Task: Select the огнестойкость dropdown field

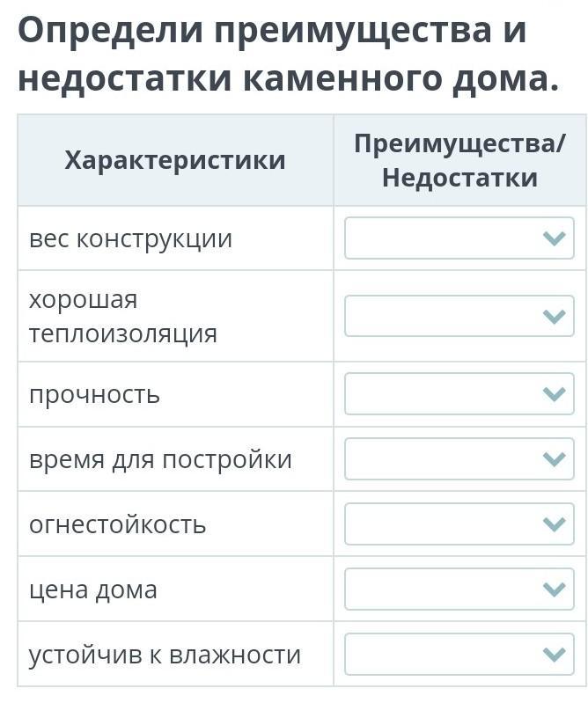Action: 459,524
